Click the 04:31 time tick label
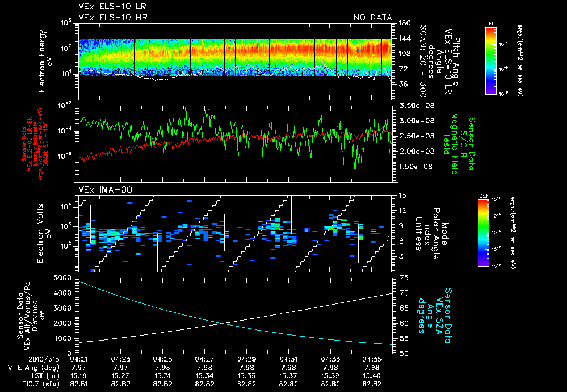This screenshot has width=567, height=392. tap(288, 359)
